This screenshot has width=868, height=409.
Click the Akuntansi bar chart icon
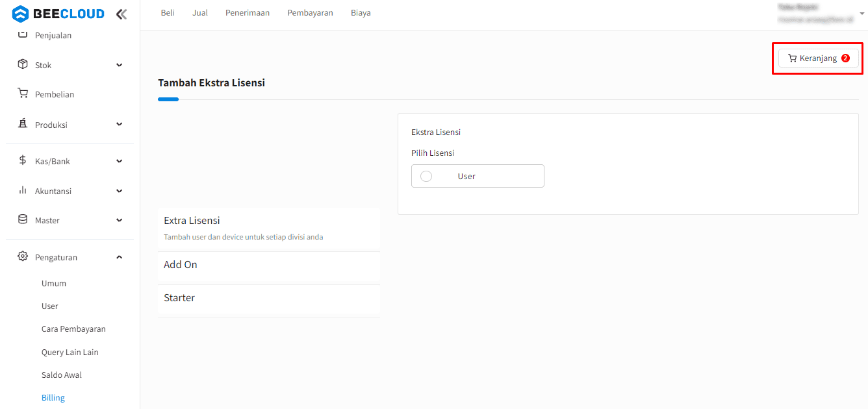coord(23,191)
